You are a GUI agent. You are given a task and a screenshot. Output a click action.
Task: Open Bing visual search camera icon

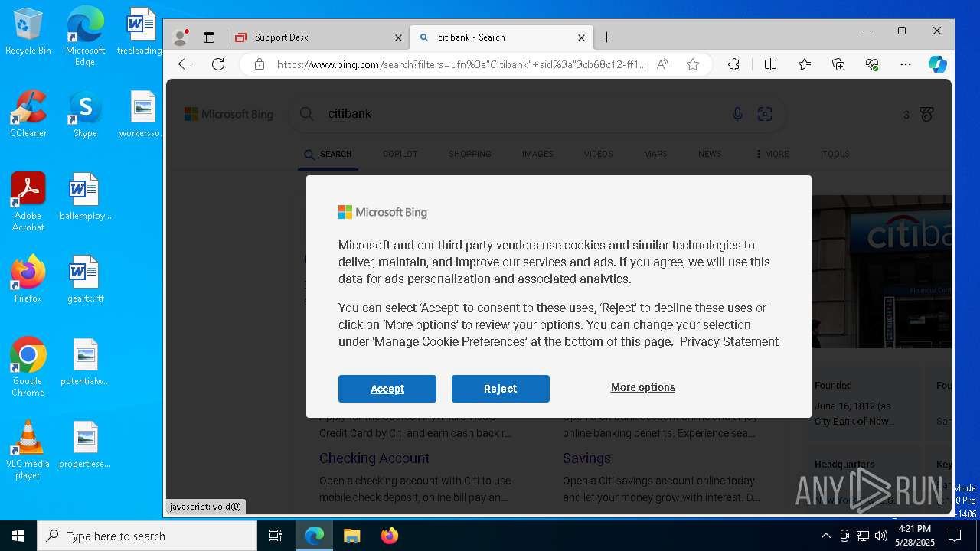(x=765, y=114)
